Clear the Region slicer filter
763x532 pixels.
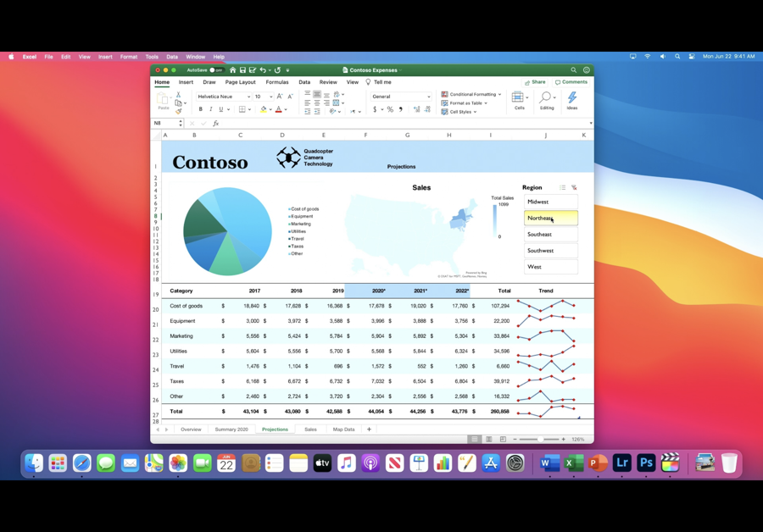pos(574,187)
